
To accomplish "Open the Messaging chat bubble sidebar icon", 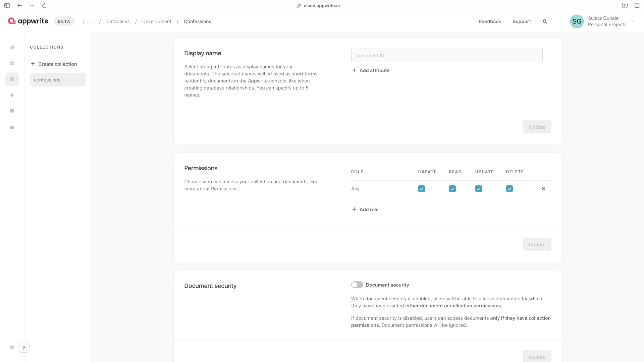I will [12, 111].
